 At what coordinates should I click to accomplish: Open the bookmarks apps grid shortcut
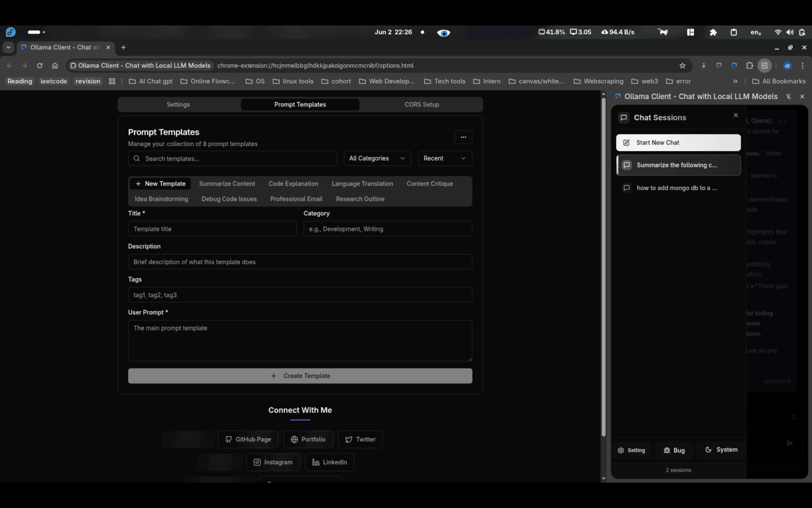click(112, 81)
